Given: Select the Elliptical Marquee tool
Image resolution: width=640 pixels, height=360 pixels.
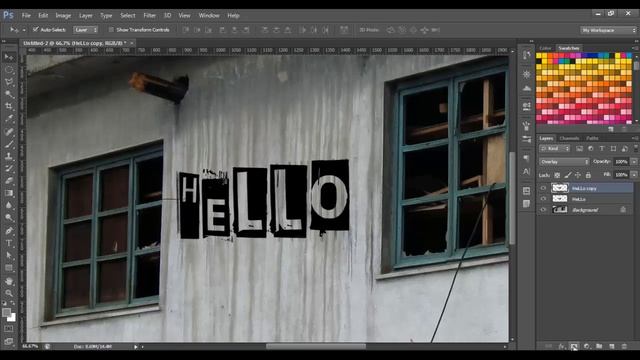Looking at the screenshot, I should point(9,70).
